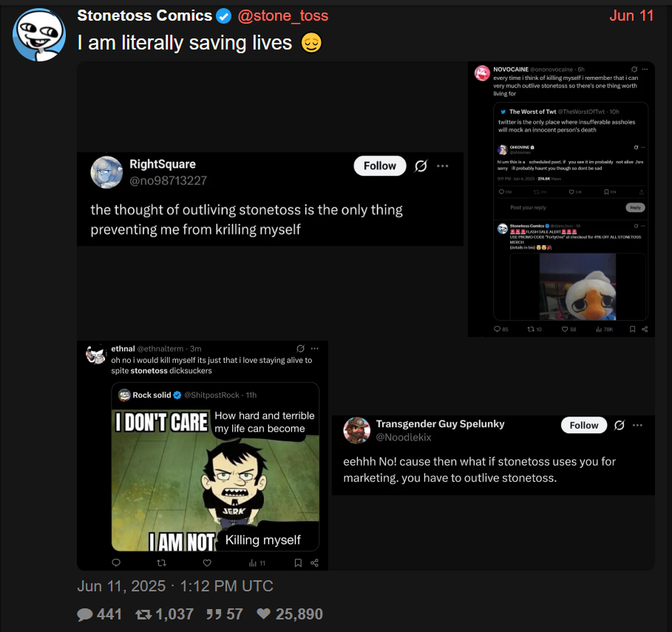Image resolution: width=672 pixels, height=632 pixels.
Task: Click the heart icon showing 25,890
Action: tap(264, 614)
